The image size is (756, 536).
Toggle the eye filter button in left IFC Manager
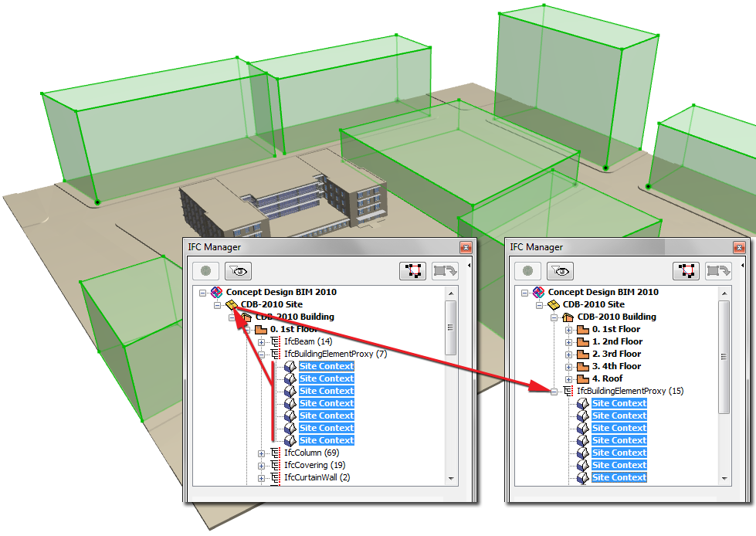coord(238,271)
